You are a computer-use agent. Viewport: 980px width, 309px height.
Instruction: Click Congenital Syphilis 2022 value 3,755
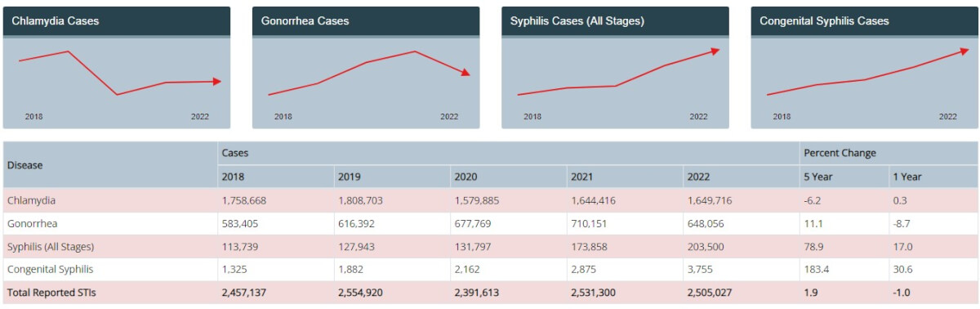coord(700,269)
